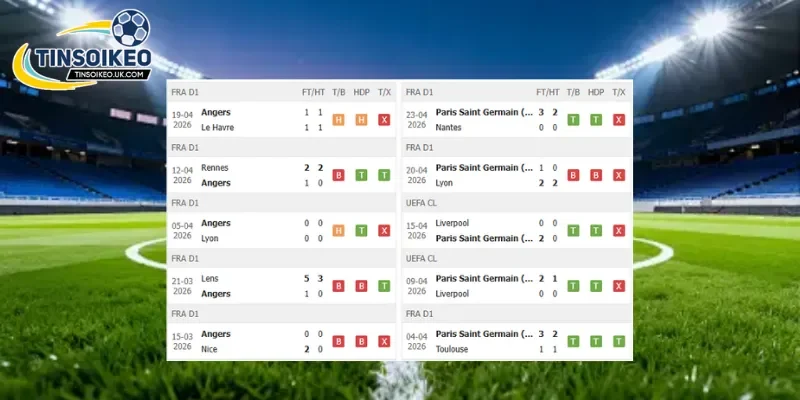Click team name Le Havre
Image resolution: width=800 pixels, height=400 pixels.
[x=217, y=128]
